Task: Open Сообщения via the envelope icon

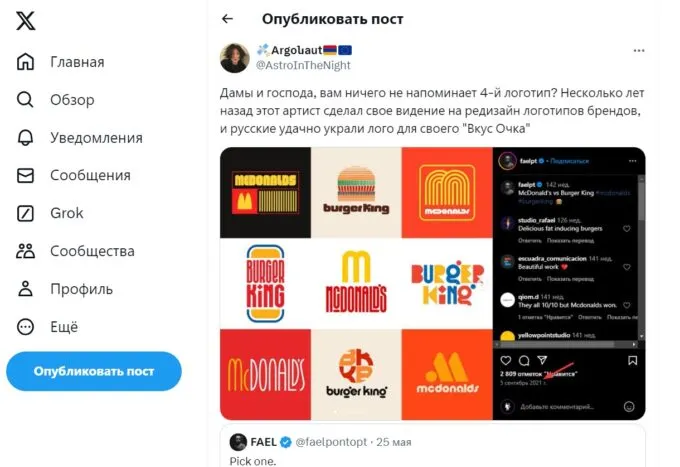Action: coord(27,176)
